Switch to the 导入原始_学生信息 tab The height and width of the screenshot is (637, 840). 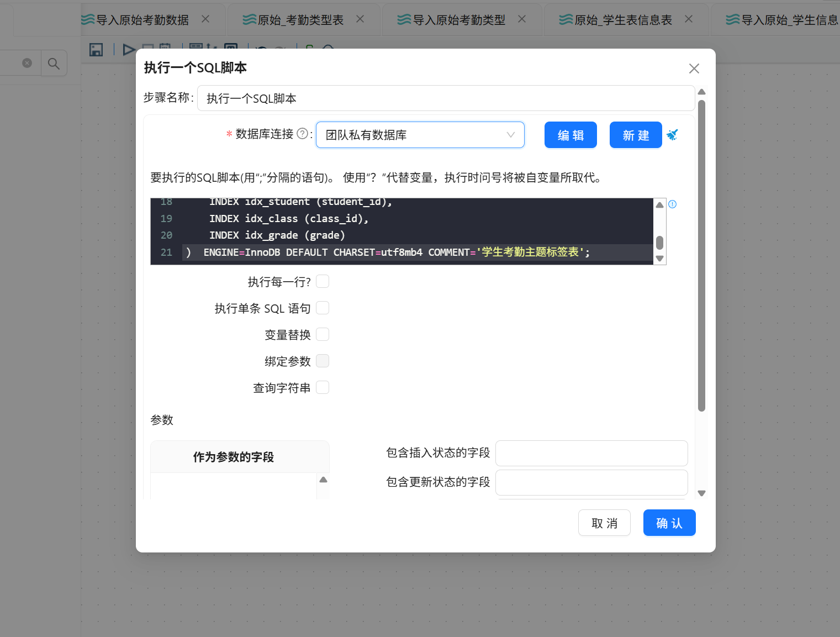click(783, 20)
